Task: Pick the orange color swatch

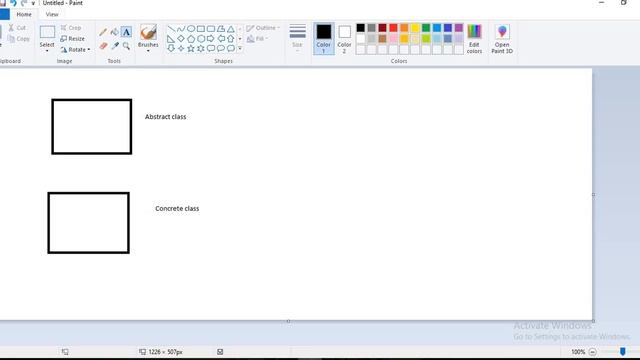Action: [404, 28]
